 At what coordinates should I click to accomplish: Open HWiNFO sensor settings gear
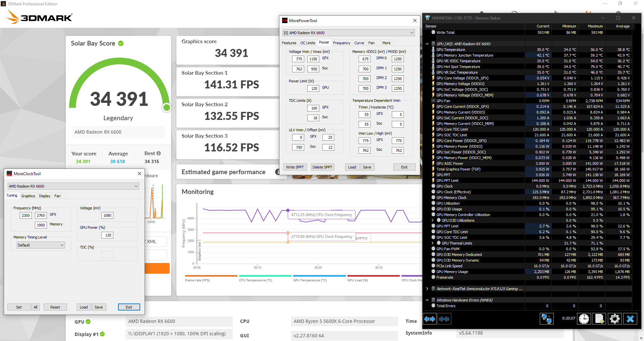click(x=614, y=319)
